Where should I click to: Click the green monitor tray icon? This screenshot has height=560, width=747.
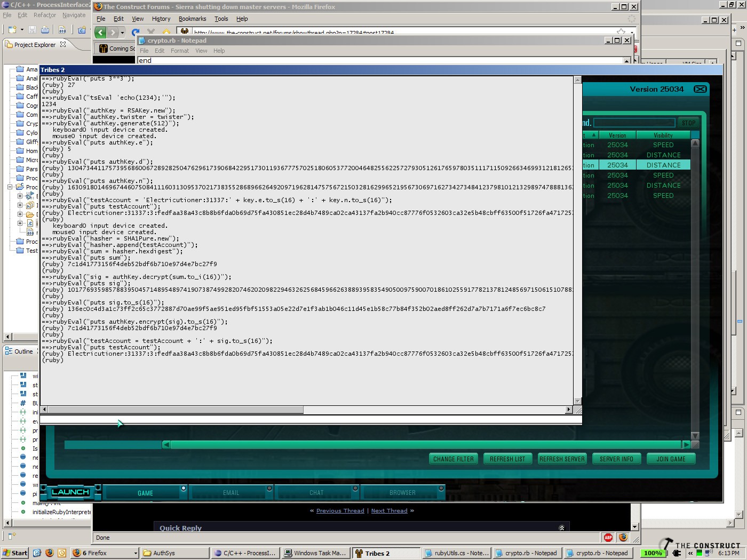[x=700, y=553]
